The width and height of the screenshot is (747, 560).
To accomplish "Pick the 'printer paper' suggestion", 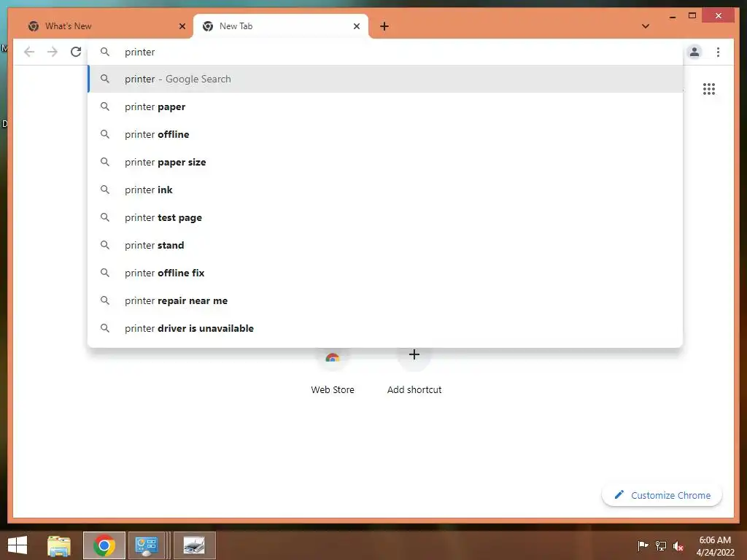I will pos(385,106).
